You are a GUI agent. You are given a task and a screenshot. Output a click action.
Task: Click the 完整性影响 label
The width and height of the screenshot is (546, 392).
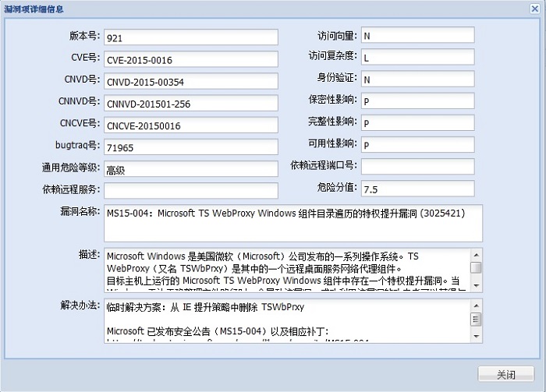(333, 122)
